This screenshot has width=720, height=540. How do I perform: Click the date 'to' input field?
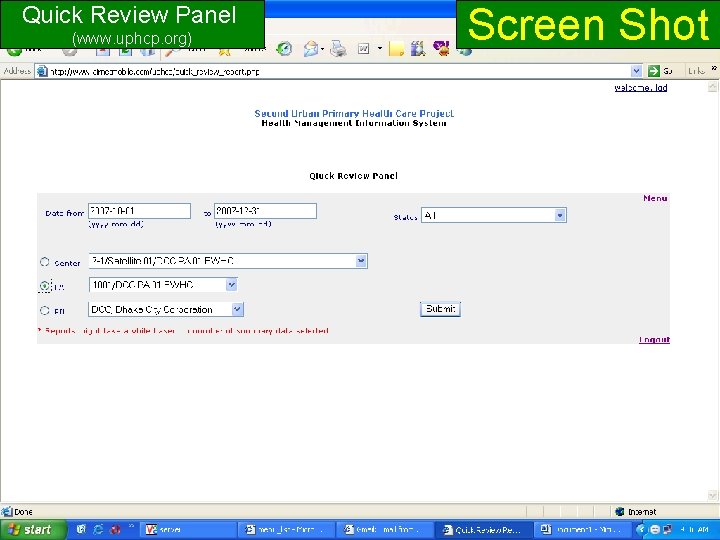point(265,211)
